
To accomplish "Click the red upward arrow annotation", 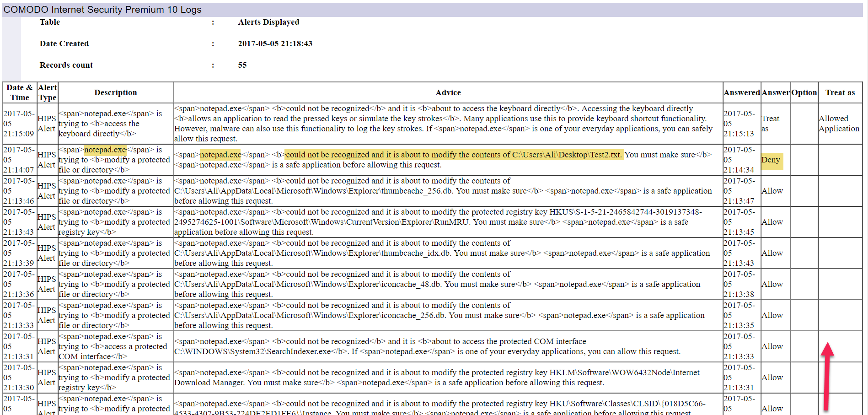I will [x=827, y=375].
